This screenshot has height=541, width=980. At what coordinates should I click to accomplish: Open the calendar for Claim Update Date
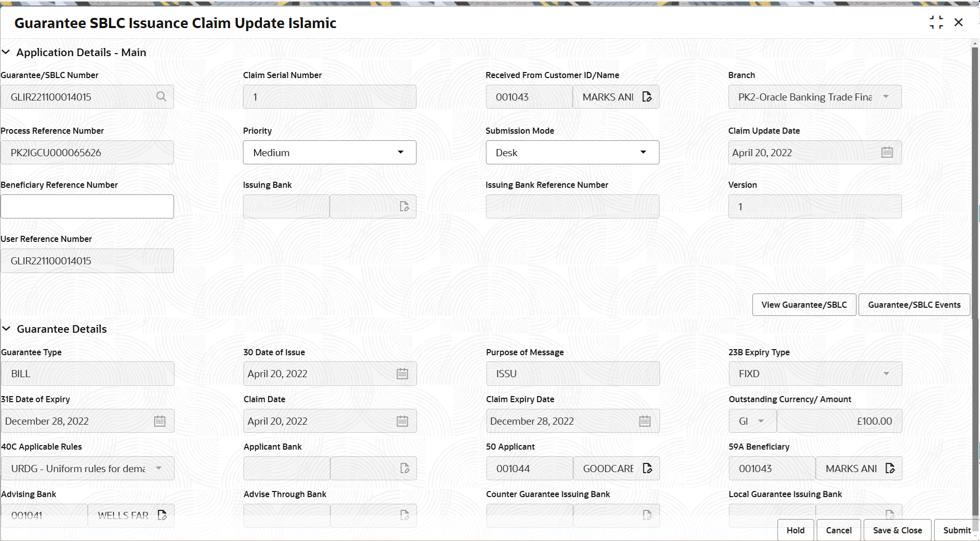point(887,152)
